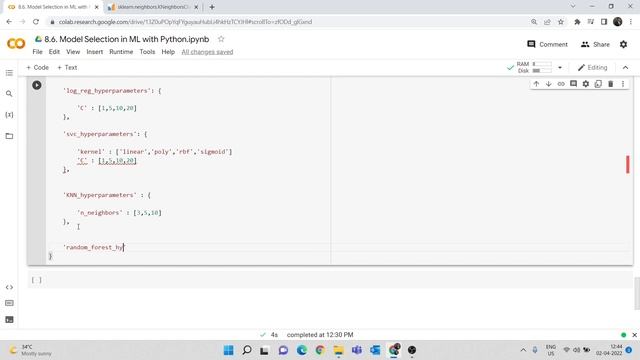Click the All changes saved link
640x360 pixels.
pos(207,52)
